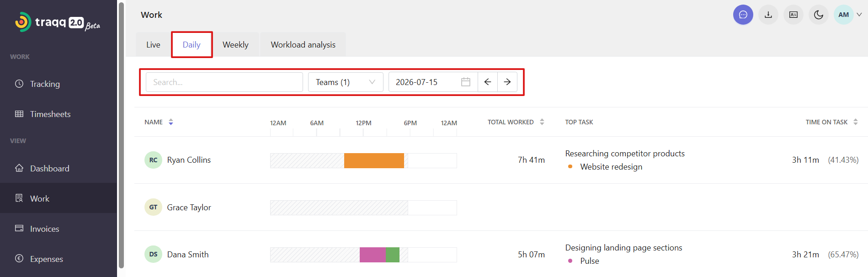Go to the next day arrow

point(507,82)
